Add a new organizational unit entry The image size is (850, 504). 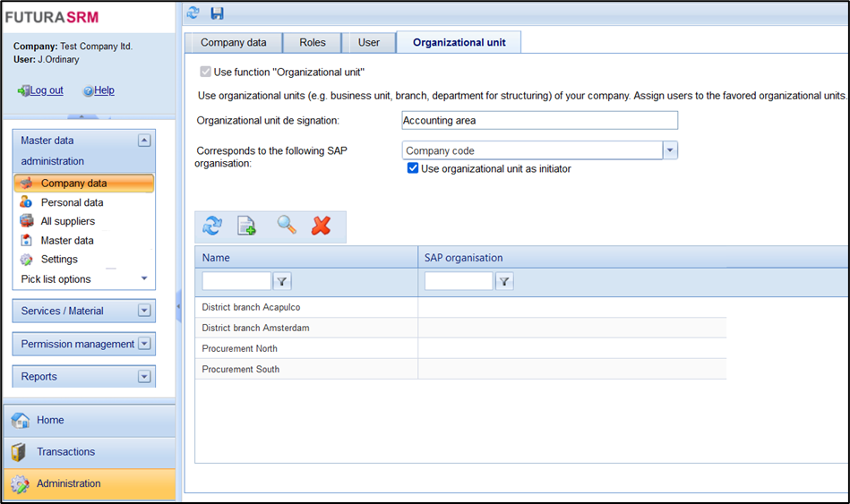[246, 226]
